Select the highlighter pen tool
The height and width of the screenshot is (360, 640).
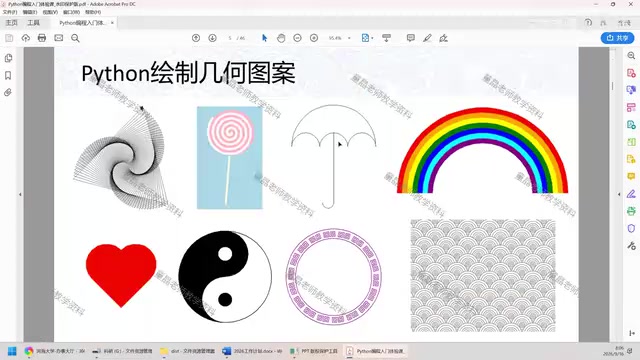click(x=427, y=38)
